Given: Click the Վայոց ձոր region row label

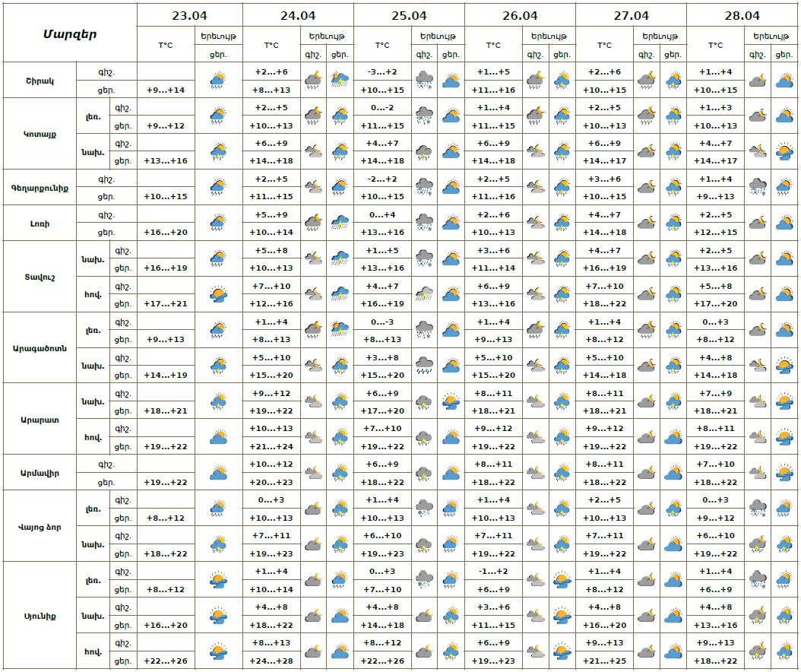Looking at the screenshot, I should pos(39,526).
